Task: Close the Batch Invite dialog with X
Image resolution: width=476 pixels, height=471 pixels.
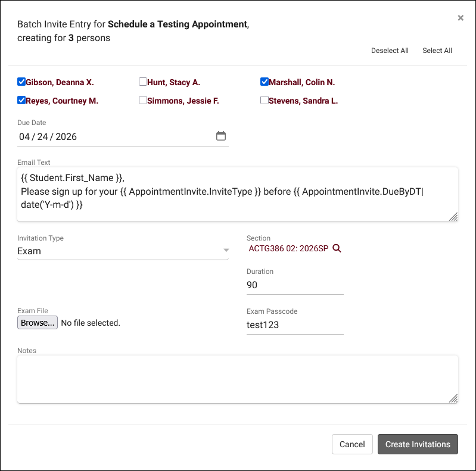Action: coord(460,18)
